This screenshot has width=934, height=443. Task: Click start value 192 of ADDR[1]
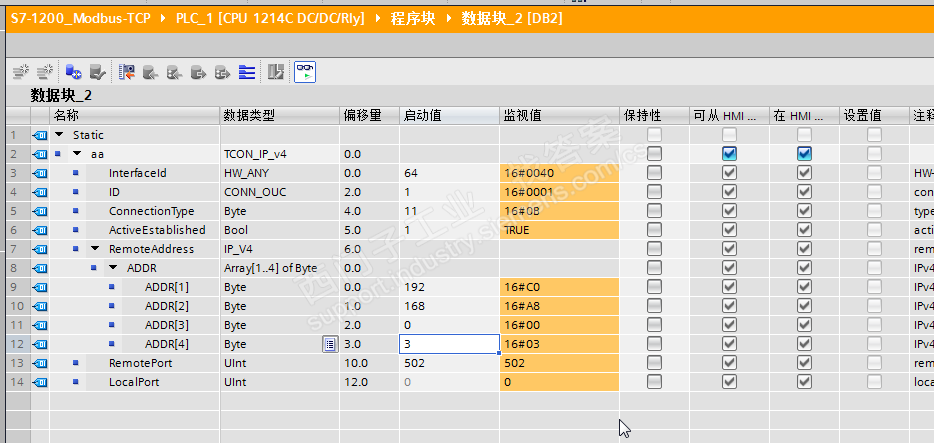point(449,287)
